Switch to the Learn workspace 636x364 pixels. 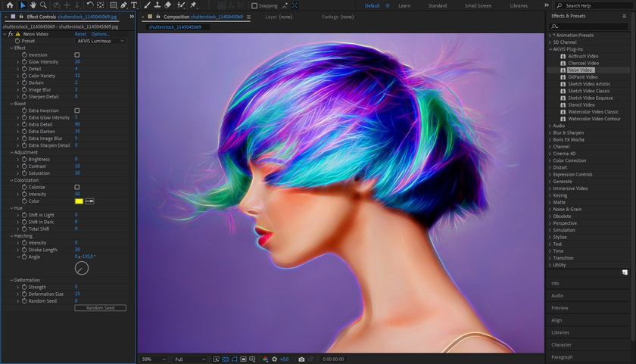(404, 5)
